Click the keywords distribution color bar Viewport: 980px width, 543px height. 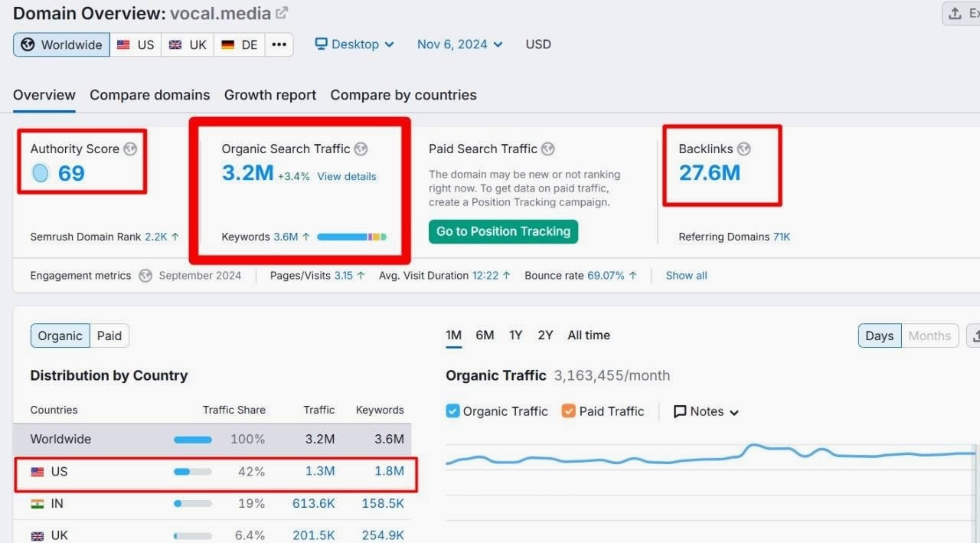(x=351, y=237)
